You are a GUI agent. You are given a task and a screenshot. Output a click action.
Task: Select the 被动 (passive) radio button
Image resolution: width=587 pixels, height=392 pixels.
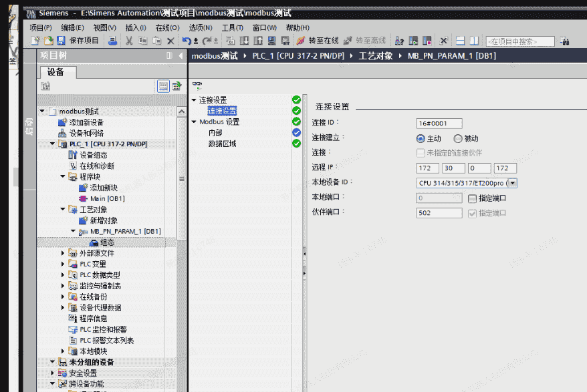pyautogui.click(x=458, y=138)
